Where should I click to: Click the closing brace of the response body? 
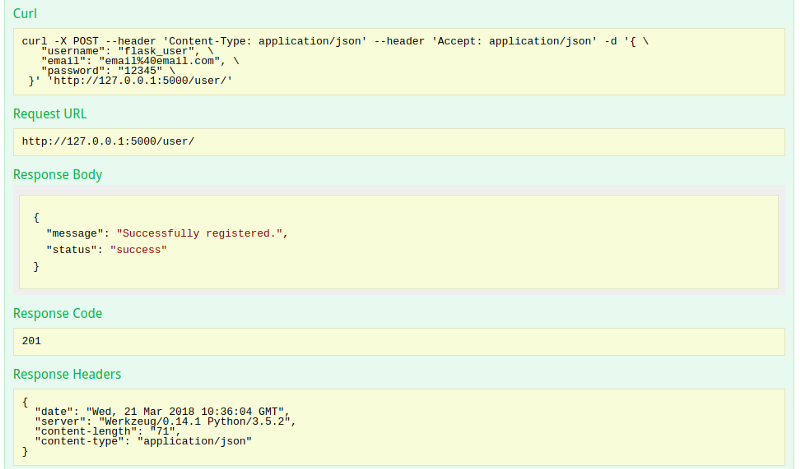point(36,266)
